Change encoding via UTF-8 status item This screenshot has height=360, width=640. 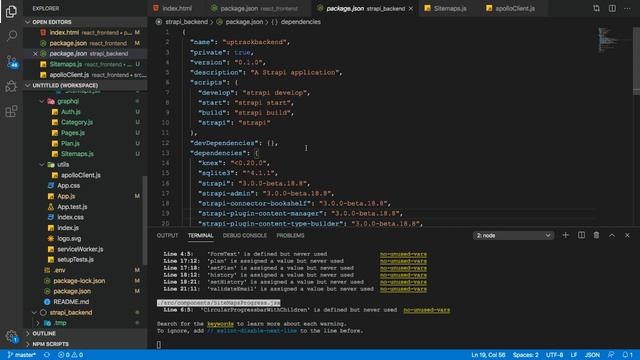554,355
